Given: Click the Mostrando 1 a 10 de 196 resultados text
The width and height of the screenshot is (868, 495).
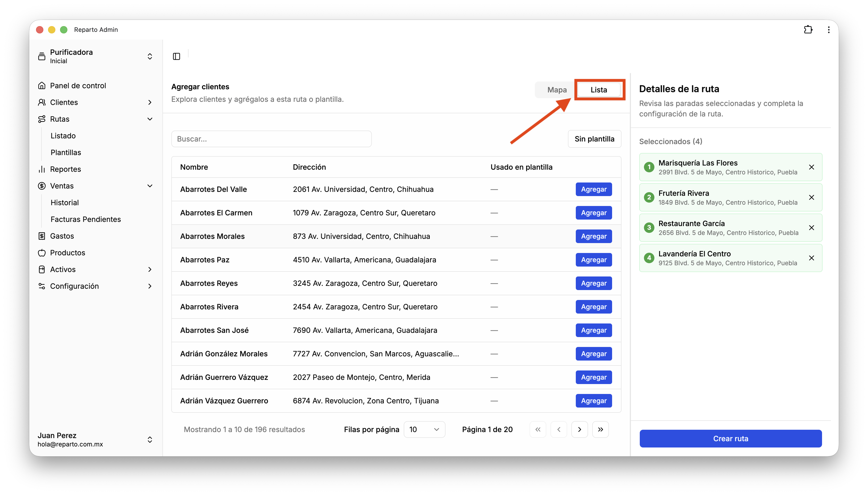Looking at the screenshot, I should click(x=244, y=429).
